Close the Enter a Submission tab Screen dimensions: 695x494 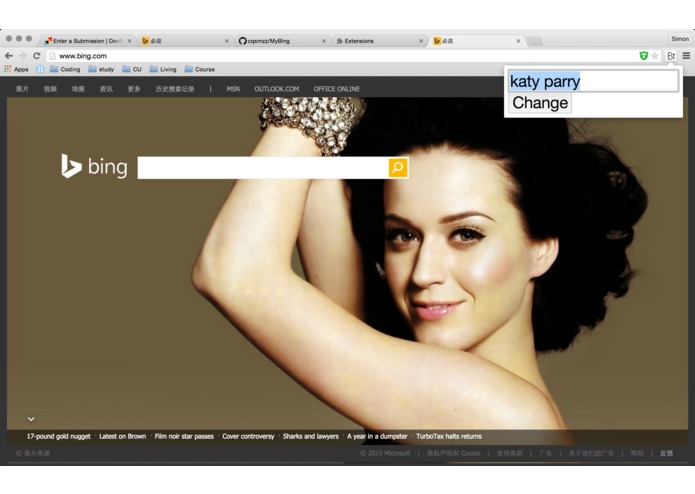[x=129, y=41]
